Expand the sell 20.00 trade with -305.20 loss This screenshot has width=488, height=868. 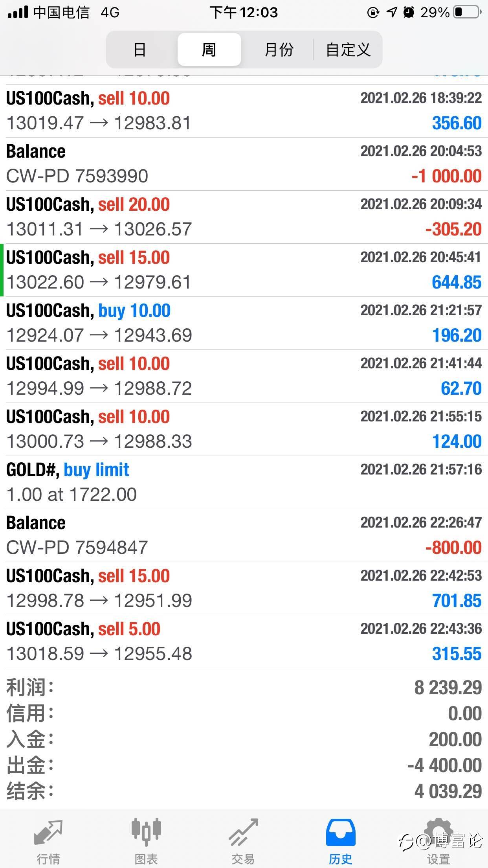click(x=244, y=217)
